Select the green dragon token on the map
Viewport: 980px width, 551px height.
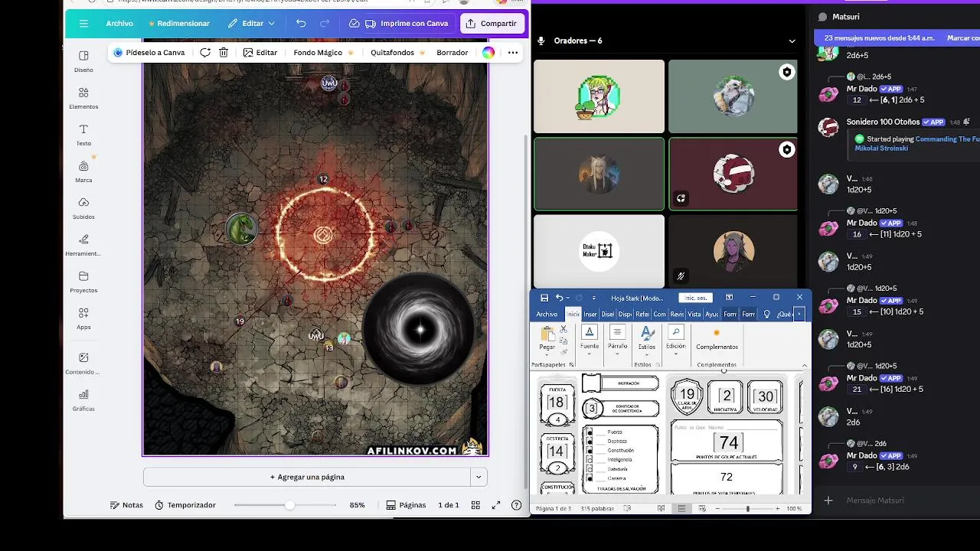242,229
